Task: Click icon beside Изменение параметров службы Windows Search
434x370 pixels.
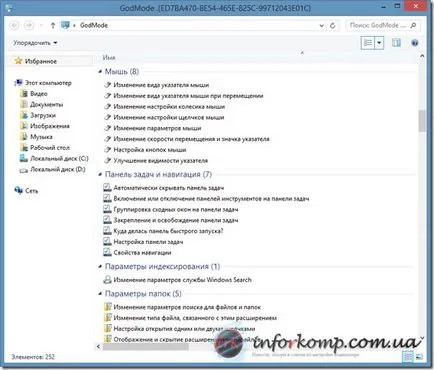Action: [x=107, y=280]
